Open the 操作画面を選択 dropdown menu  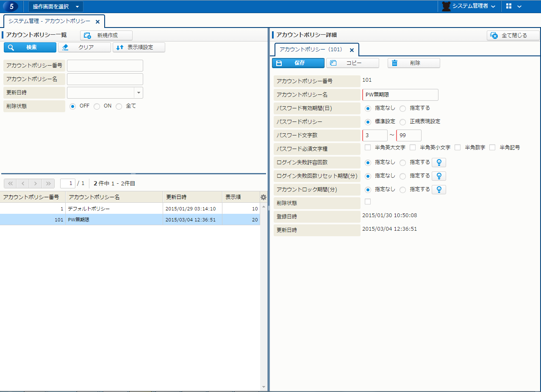(x=56, y=6)
